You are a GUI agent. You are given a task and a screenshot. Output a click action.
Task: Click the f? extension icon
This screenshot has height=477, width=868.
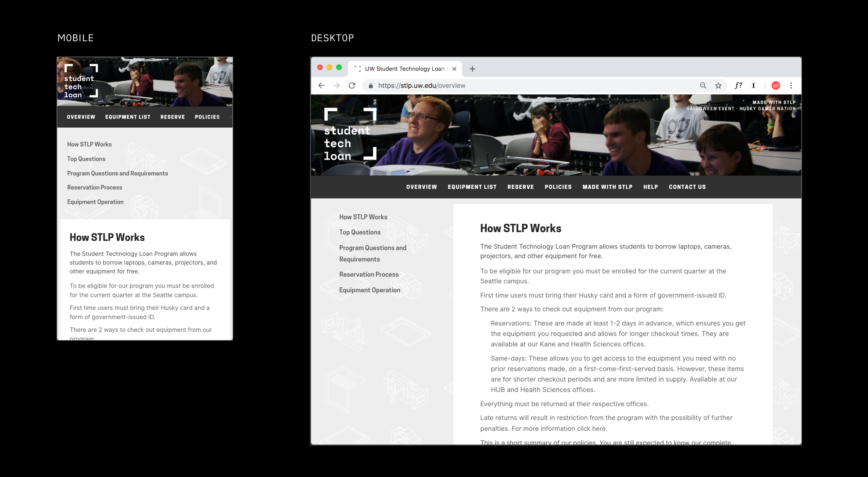pyautogui.click(x=738, y=86)
